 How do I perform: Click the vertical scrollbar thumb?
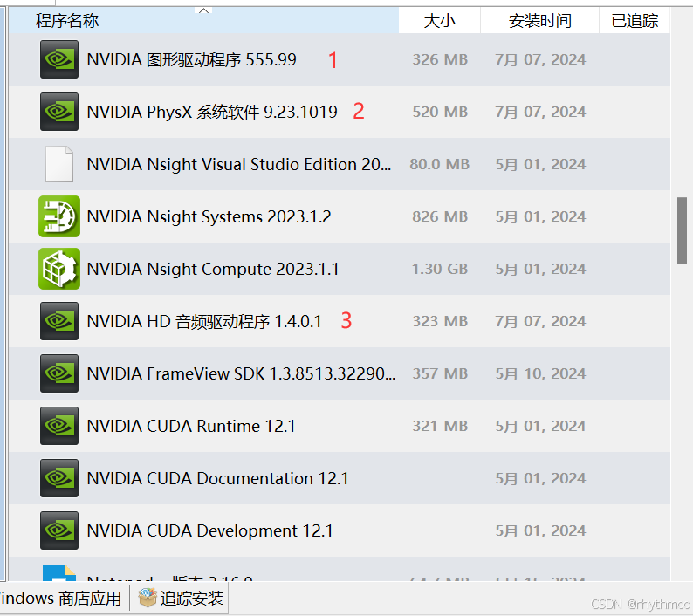coord(682,230)
